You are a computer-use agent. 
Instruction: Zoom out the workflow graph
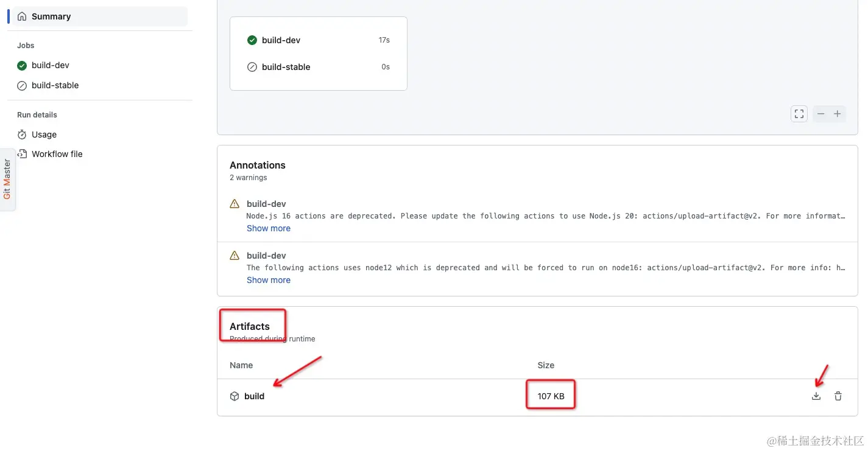coord(821,114)
